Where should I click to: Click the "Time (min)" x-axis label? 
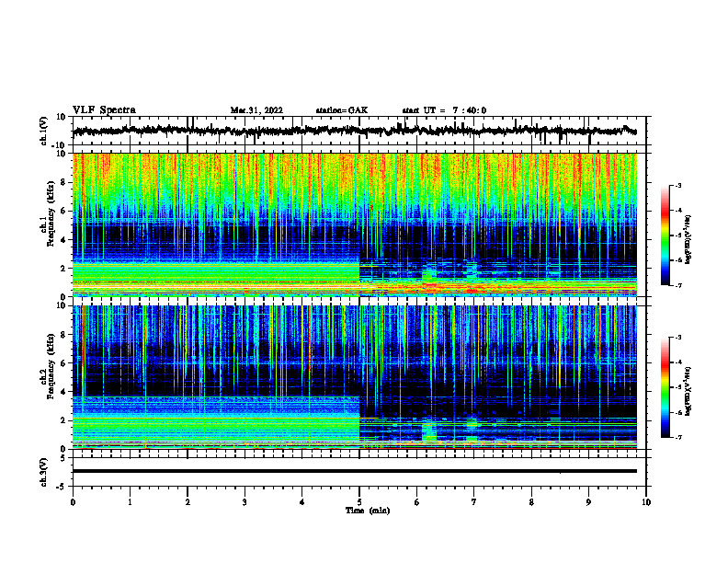click(368, 511)
